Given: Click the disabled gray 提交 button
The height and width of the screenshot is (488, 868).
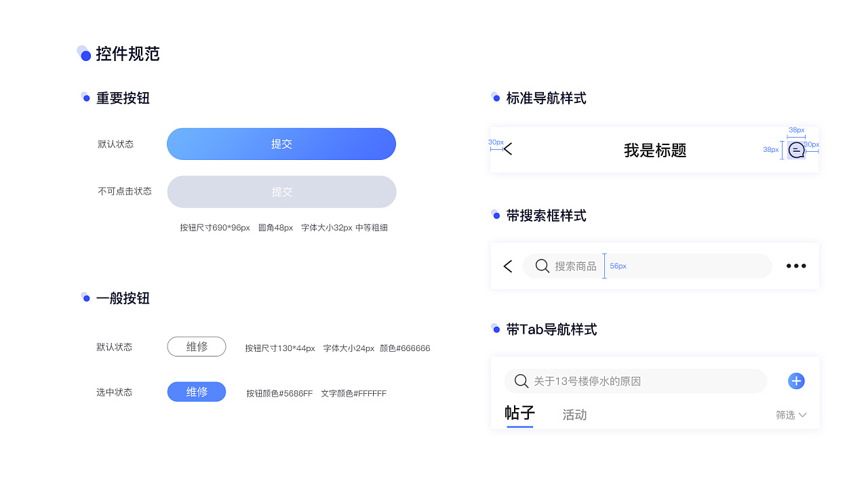Looking at the screenshot, I should click(x=281, y=192).
